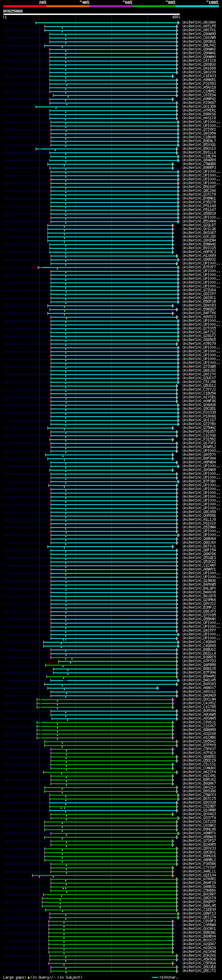The width and height of the screenshot is (222, 980).
Task: Click the UniRef100_C6TED4 hit label
Action: [199, 95]
